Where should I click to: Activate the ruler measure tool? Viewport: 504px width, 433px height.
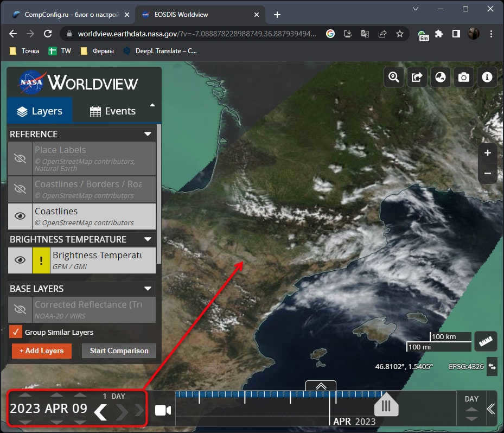(x=486, y=341)
